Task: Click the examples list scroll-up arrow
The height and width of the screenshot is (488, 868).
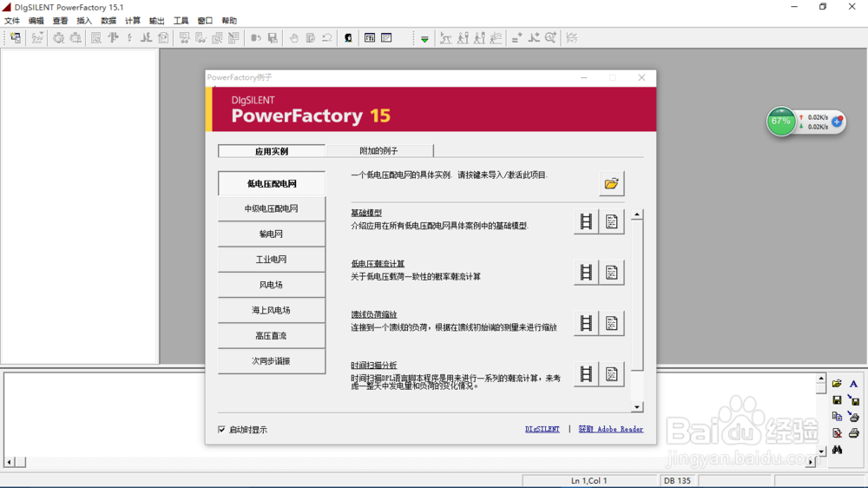Action: pos(637,215)
